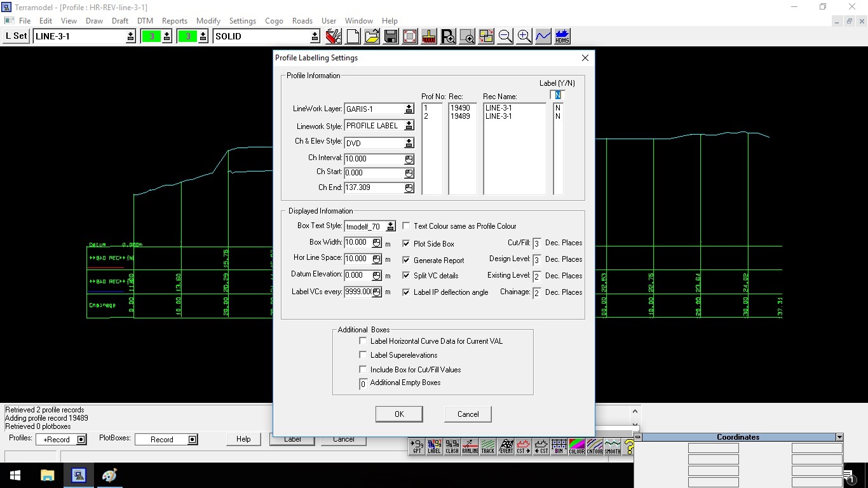Expand the Coordinates panel dropdown arrow
Image resolution: width=868 pixels, height=488 pixels.
click(839, 437)
